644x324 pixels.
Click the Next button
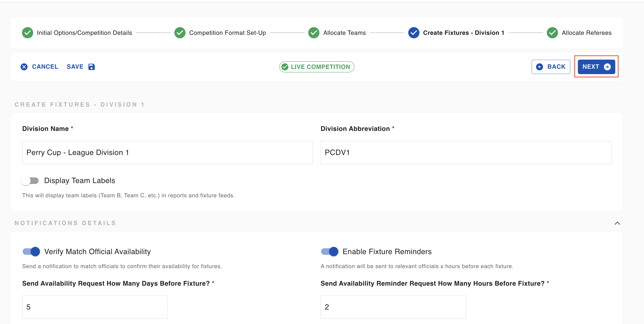[x=596, y=67]
